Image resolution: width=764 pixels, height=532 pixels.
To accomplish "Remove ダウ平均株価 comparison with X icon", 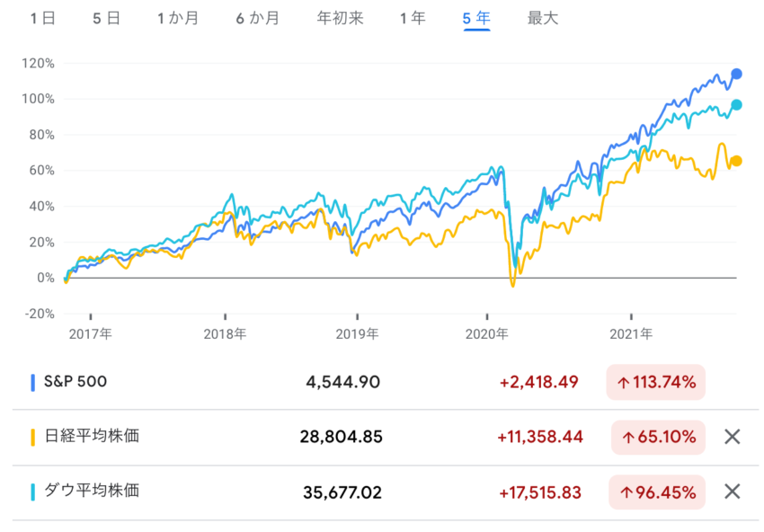I will 732,492.
